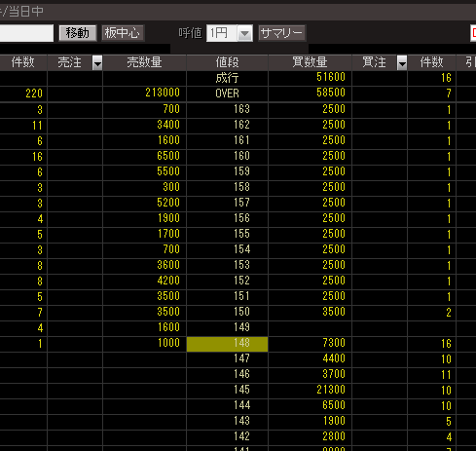Click the 移動 button

(78, 33)
